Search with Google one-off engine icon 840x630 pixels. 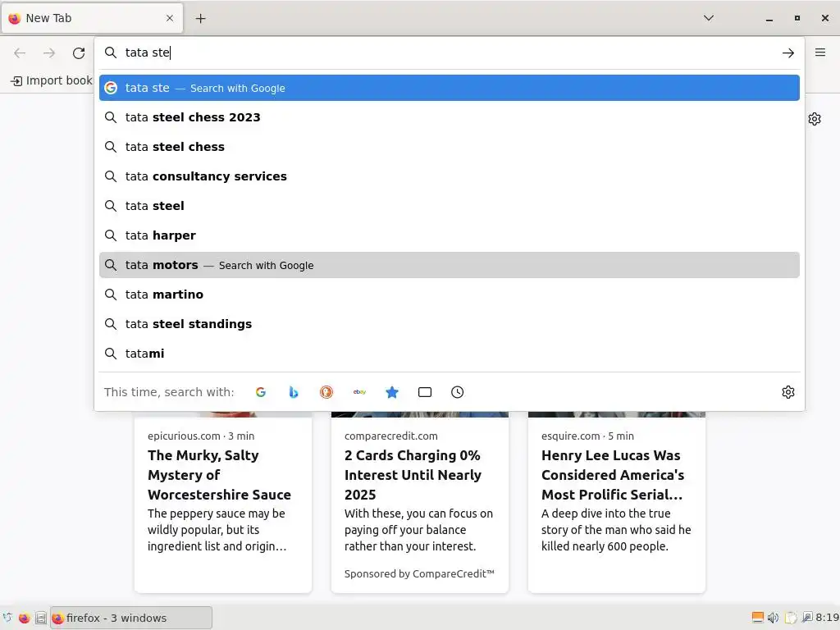click(260, 392)
